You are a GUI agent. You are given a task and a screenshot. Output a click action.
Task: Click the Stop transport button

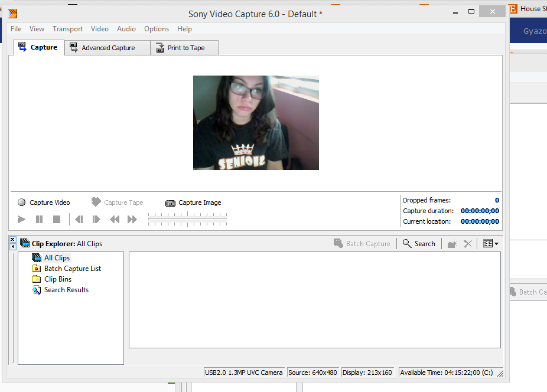click(57, 220)
